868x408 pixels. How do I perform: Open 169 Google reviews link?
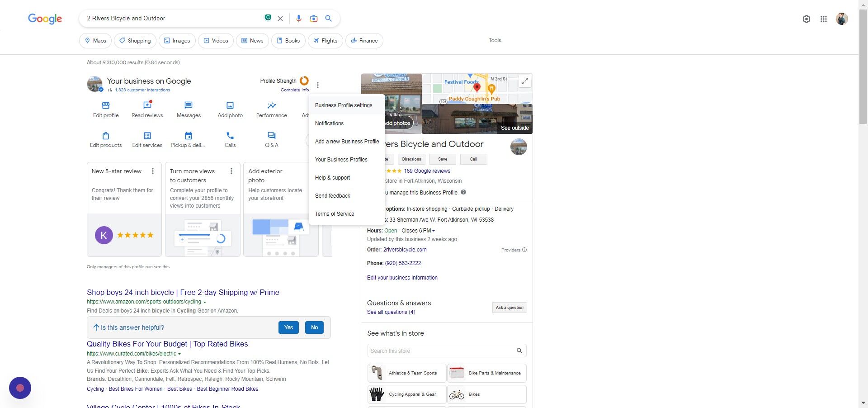tap(427, 171)
